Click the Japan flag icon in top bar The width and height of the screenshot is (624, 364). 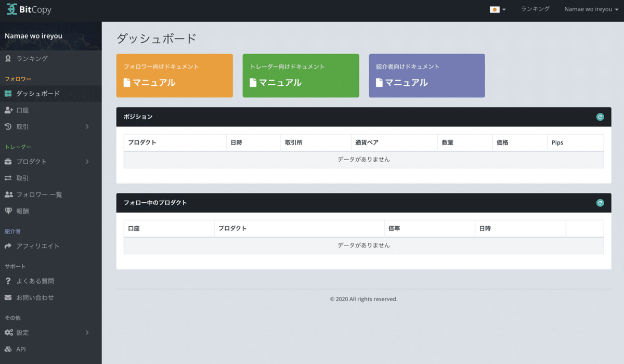click(x=495, y=9)
